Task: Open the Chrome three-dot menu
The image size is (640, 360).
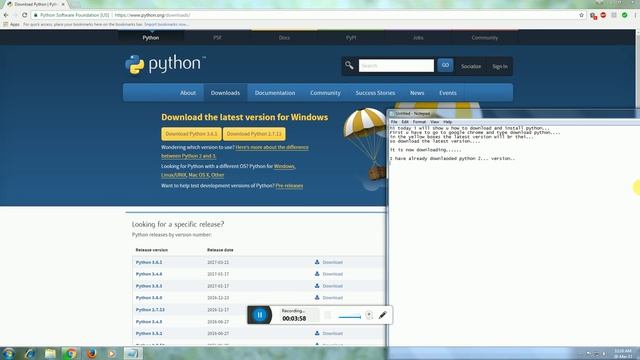Action: tap(635, 15)
